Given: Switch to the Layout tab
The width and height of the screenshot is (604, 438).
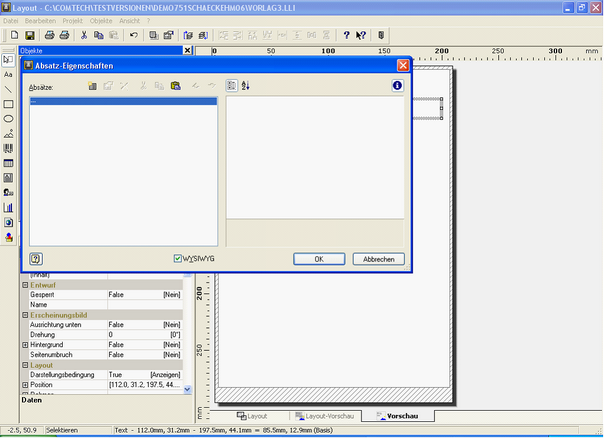Looking at the screenshot, I should coord(252,416).
